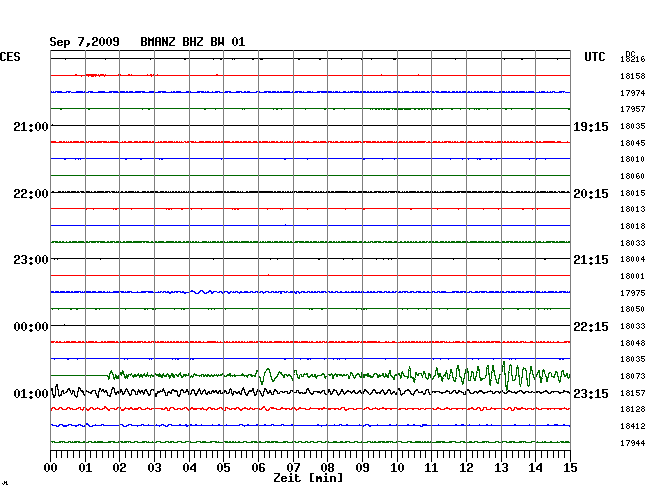Click the DC value 18158
650x494 pixels.
(633, 76)
